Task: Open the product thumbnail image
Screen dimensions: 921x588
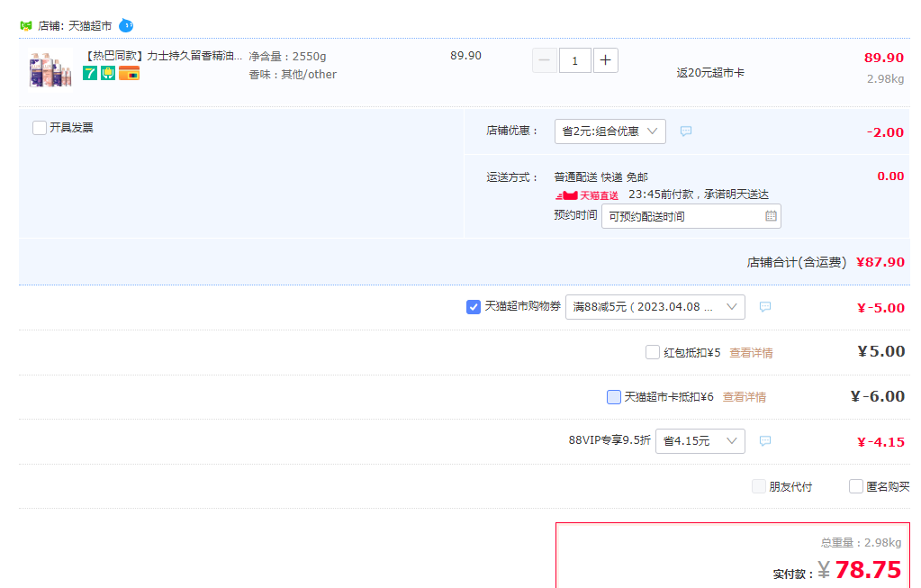Action: click(x=50, y=69)
